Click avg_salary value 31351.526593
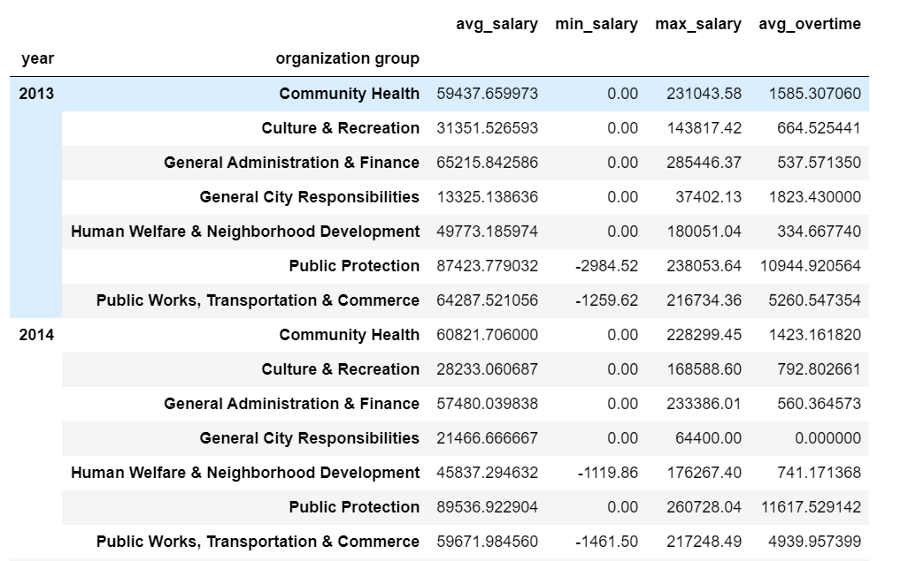Screen dimensions: 900x561 pyautogui.click(x=487, y=128)
